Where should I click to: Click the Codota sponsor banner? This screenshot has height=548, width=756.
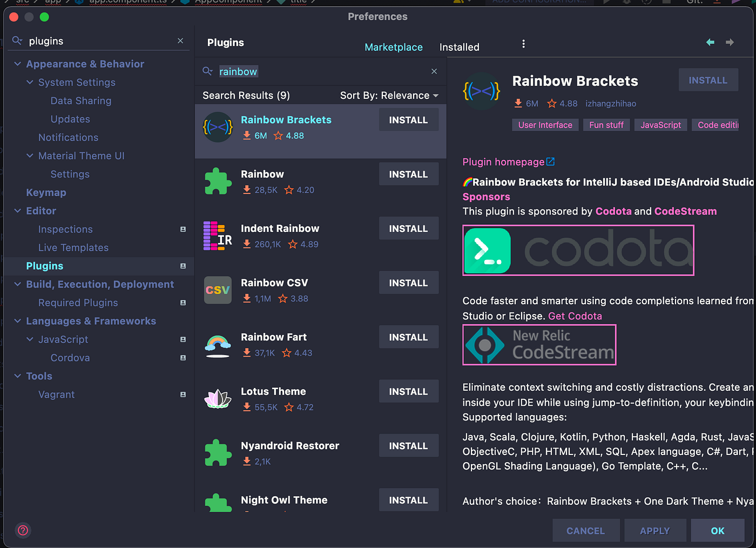coord(578,250)
